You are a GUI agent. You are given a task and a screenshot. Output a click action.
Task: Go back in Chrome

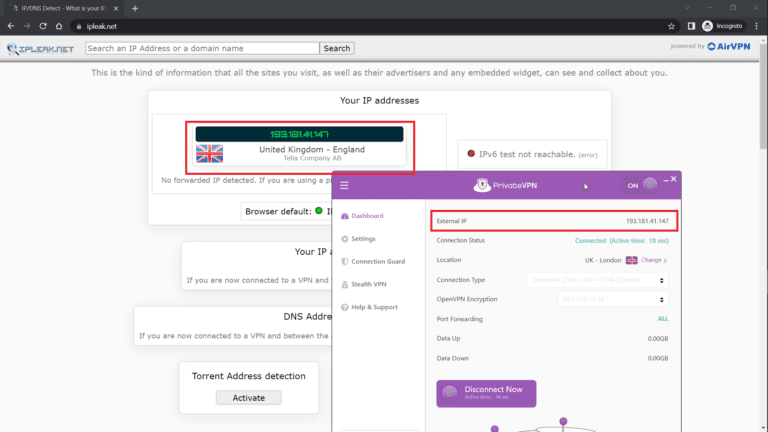coord(11,26)
